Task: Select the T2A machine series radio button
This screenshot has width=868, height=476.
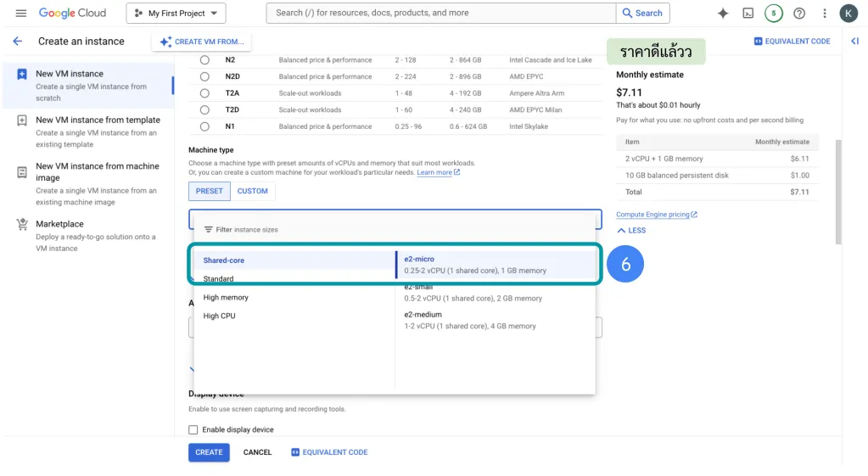Action: coord(204,93)
